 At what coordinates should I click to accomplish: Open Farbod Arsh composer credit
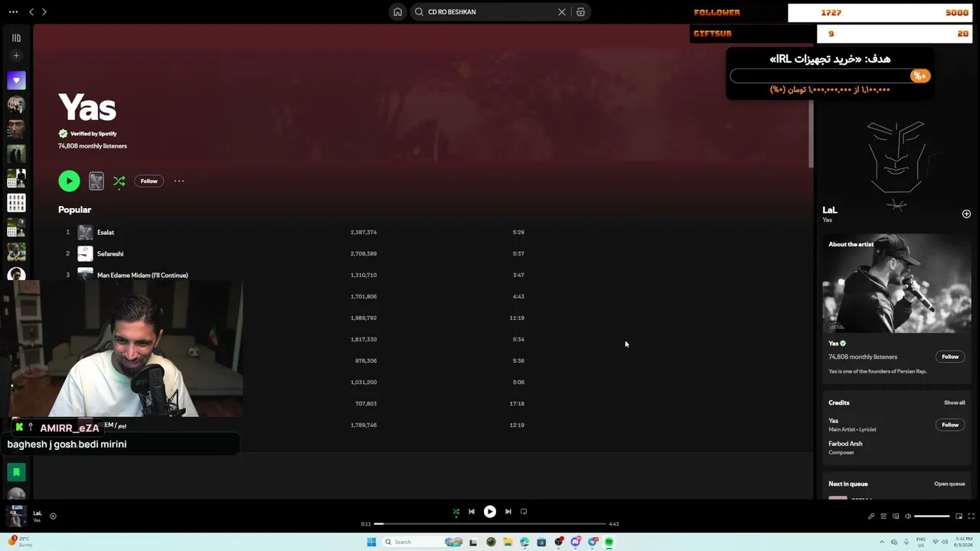pyautogui.click(x=845, y=444)
